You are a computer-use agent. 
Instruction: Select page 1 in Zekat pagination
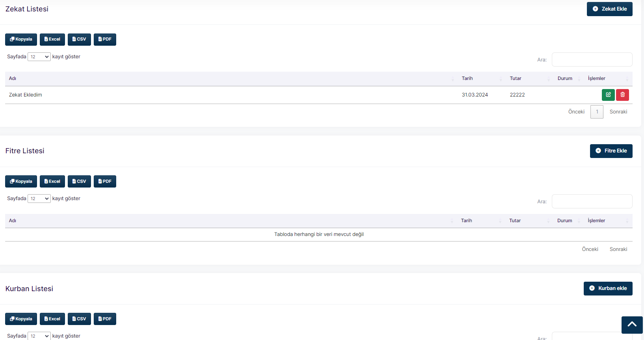597,112
